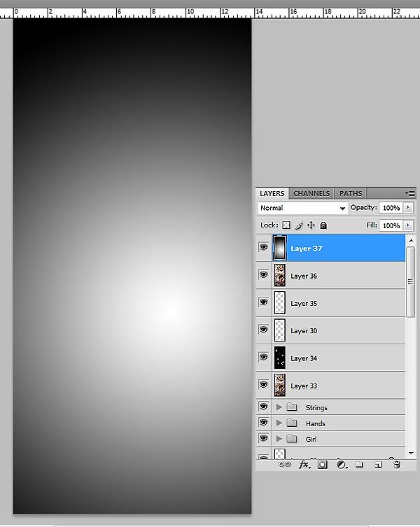This screenshot has width=420, height=527.
Task: Click the Hands group folder icon
Action: point(291,423)
